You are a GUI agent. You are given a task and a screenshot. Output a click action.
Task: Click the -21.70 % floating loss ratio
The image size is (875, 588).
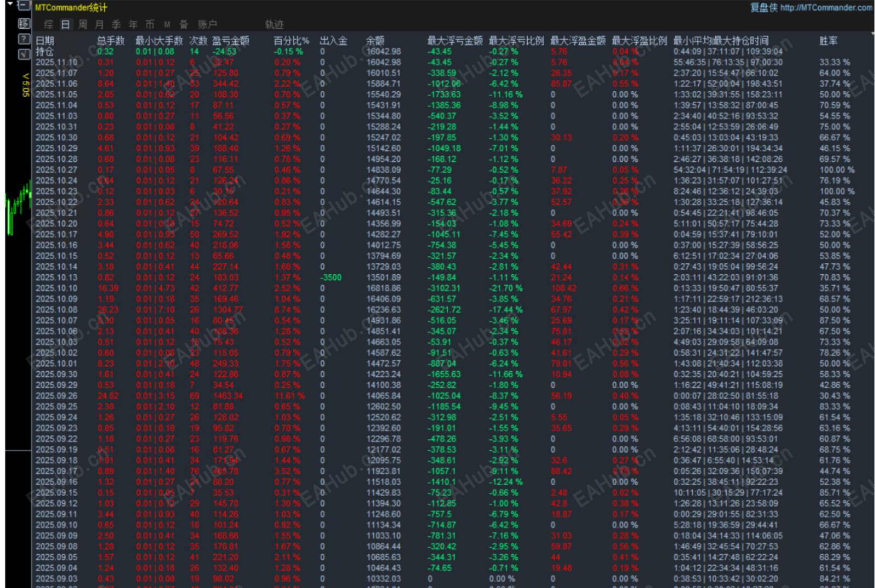click(x=506, y=288)
